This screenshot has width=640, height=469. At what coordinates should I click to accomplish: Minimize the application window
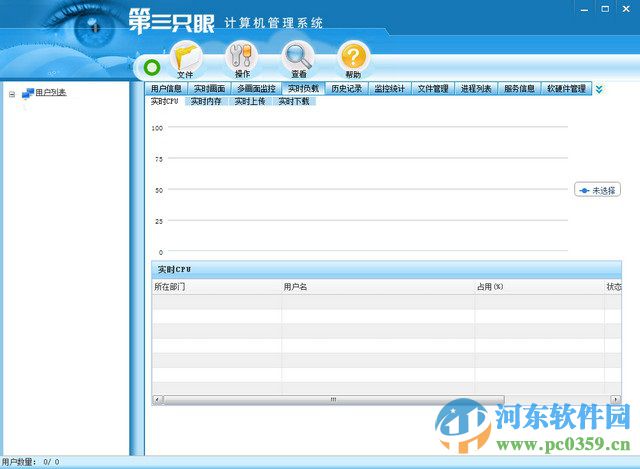pyautogui.click(x=584, y=9)
